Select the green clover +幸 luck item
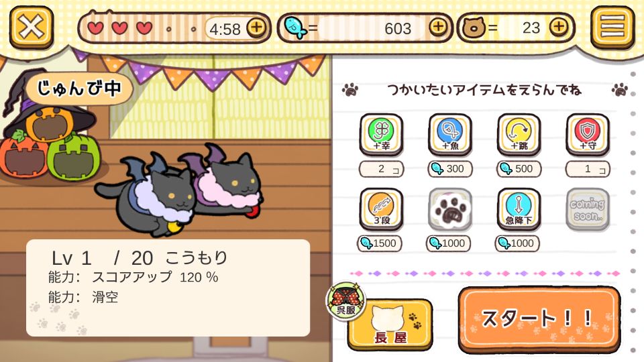Viewport: 644px width, 362px height. coord(381,135)
